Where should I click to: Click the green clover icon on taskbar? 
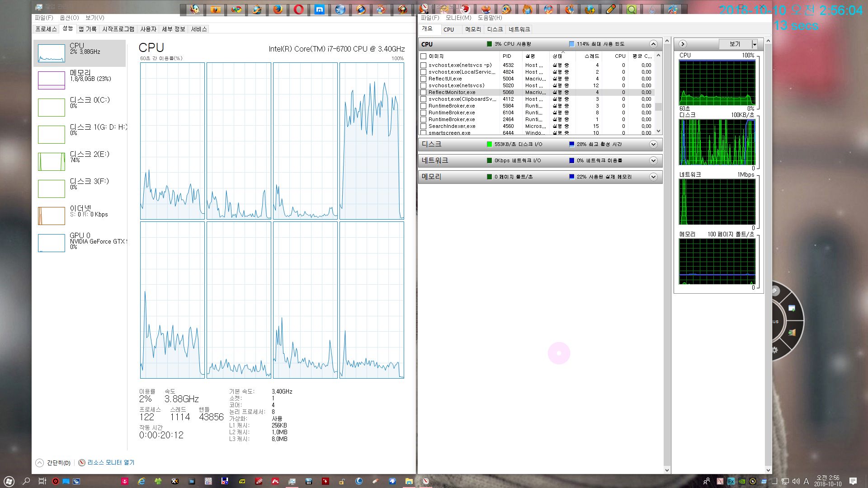pos(158,481)
